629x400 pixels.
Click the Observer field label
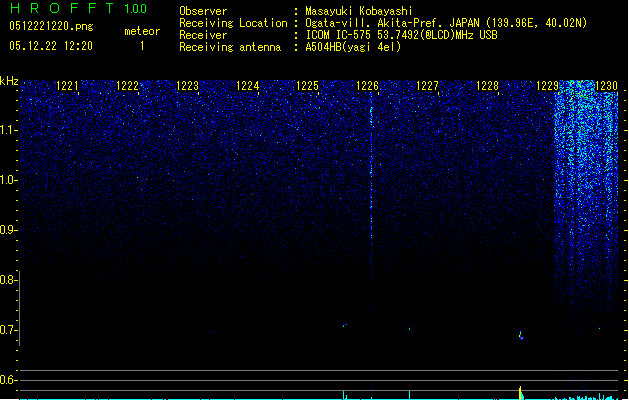(x=203, y=11)
